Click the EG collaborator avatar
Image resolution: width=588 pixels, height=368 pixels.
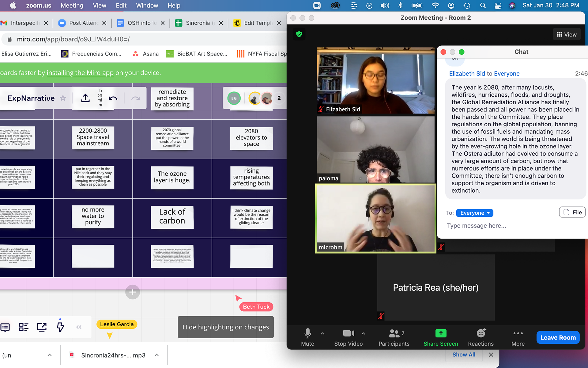234,98
